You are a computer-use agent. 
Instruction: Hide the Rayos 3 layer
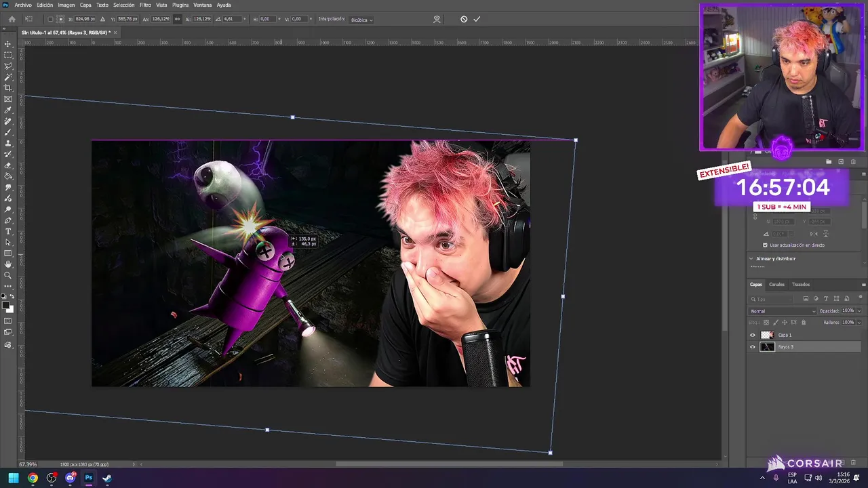pos(752,347)
